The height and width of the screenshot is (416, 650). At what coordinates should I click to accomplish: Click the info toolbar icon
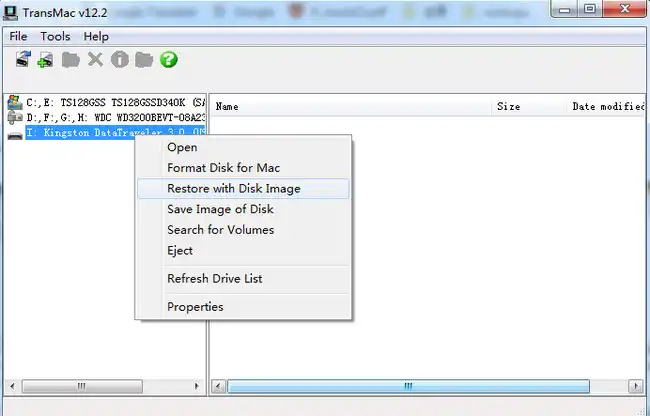pyautogui.click(x=119, y=60)
